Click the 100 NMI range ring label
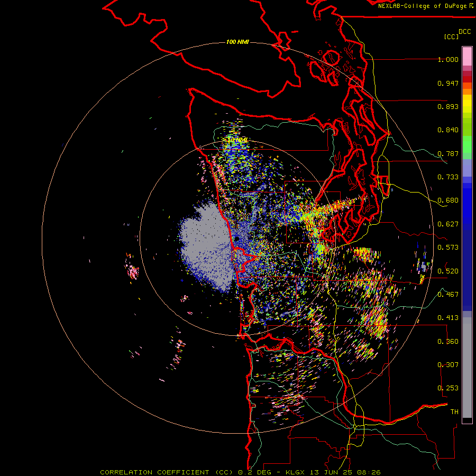 click(237, 42)
